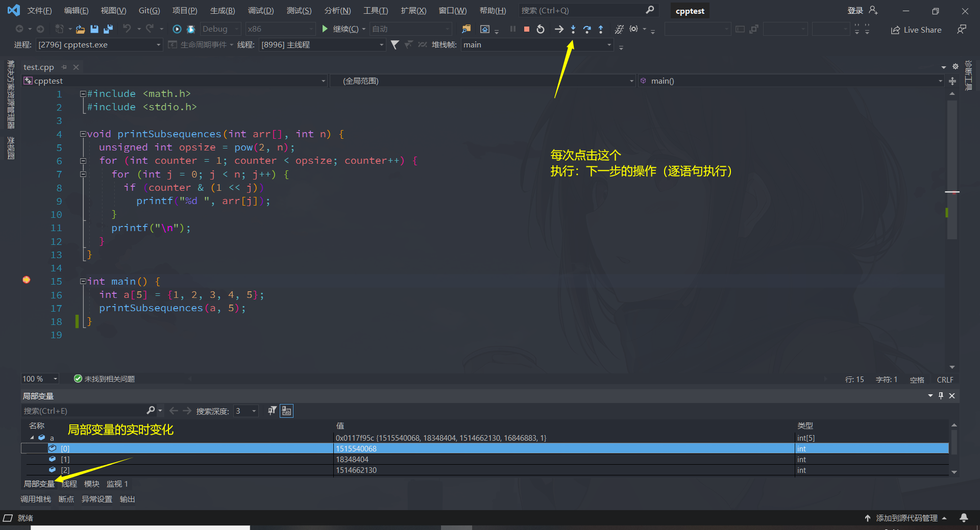This screenshot has height=530, width=980.
Task: Open the 调试(D) menu
Action: coord(261,11)
